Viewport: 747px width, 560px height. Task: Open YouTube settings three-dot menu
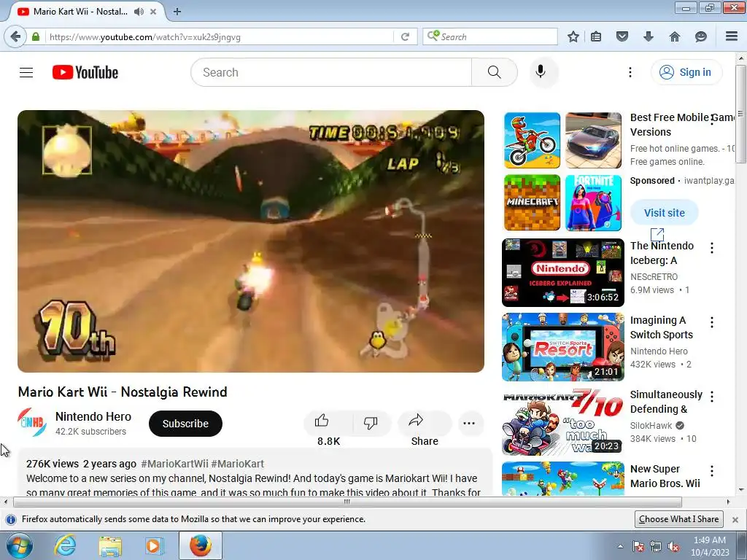coord(630,72)
